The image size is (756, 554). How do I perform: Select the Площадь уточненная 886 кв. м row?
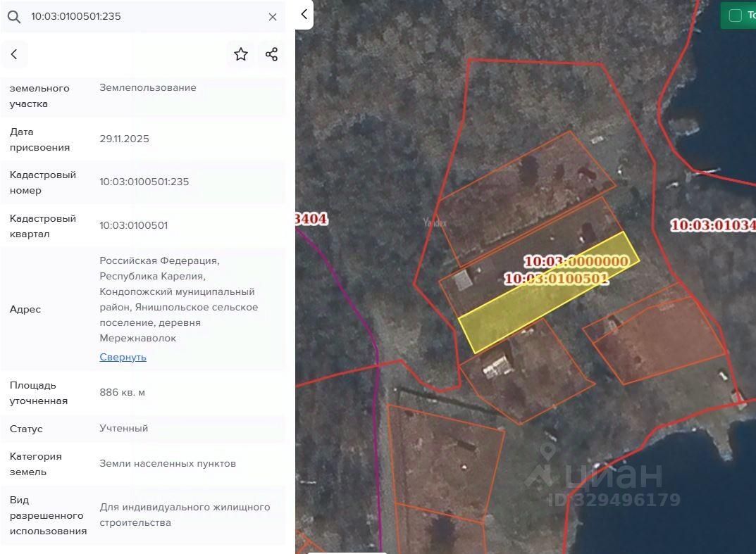tap(143, 393)
